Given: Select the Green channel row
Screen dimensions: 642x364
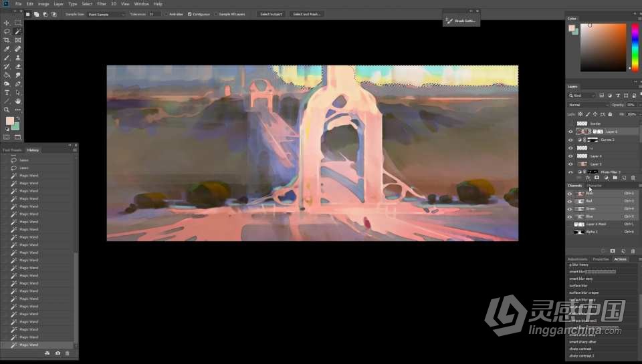Looking at the screenshot, I should [602, 208].
